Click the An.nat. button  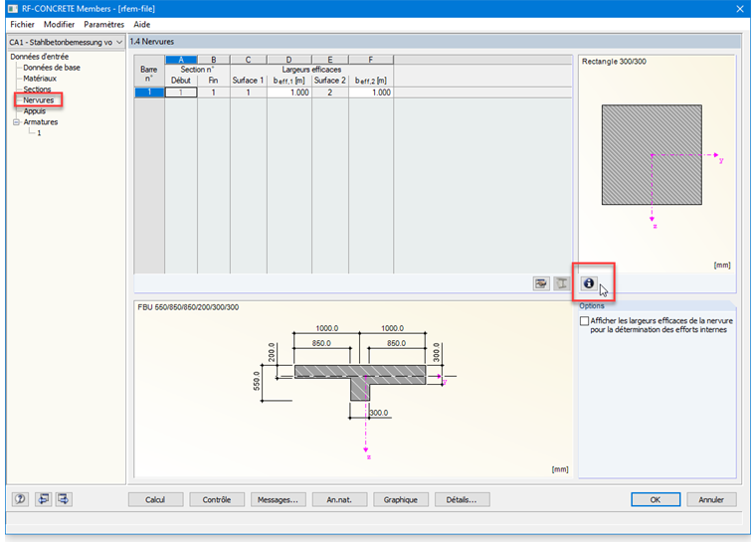click(x=339, y=499)
